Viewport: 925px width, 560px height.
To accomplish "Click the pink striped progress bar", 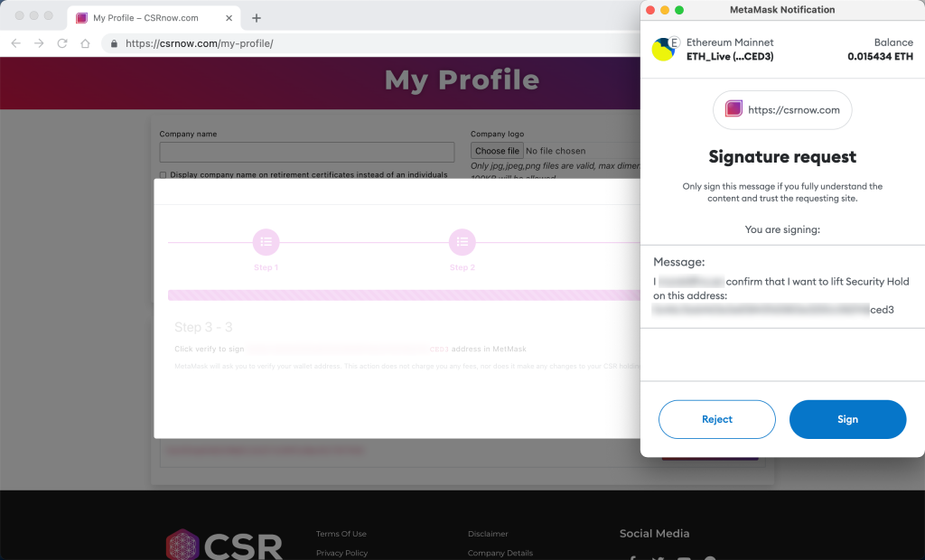I will tap(404, 295).
